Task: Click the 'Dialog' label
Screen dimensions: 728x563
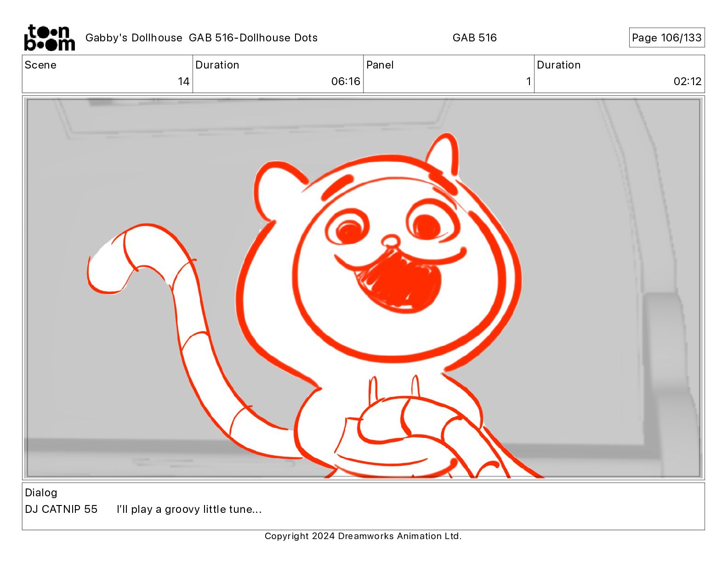Action: click(x=41, y=493)
